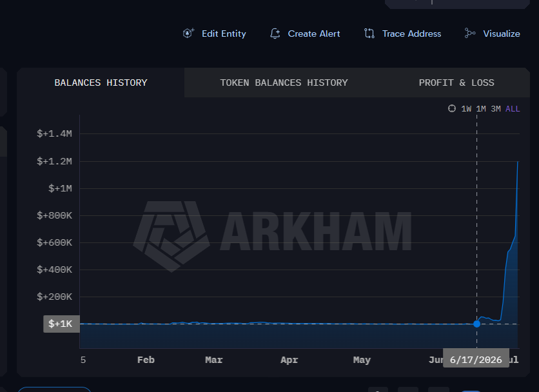
Task: Select the ALL time range
Action: tap(513, 109)
